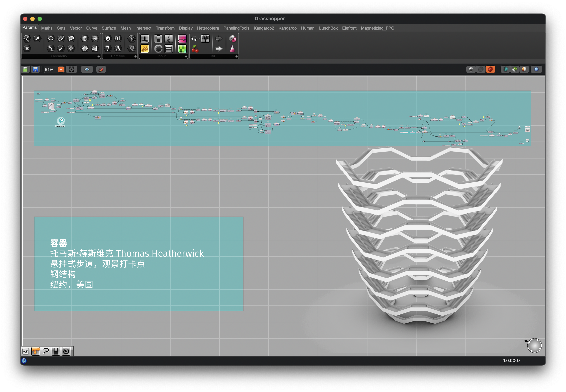Image resolution: width=566 pixels, height=392 pixels.
Task: Expand the Geometry panel group
Action: 99,56
